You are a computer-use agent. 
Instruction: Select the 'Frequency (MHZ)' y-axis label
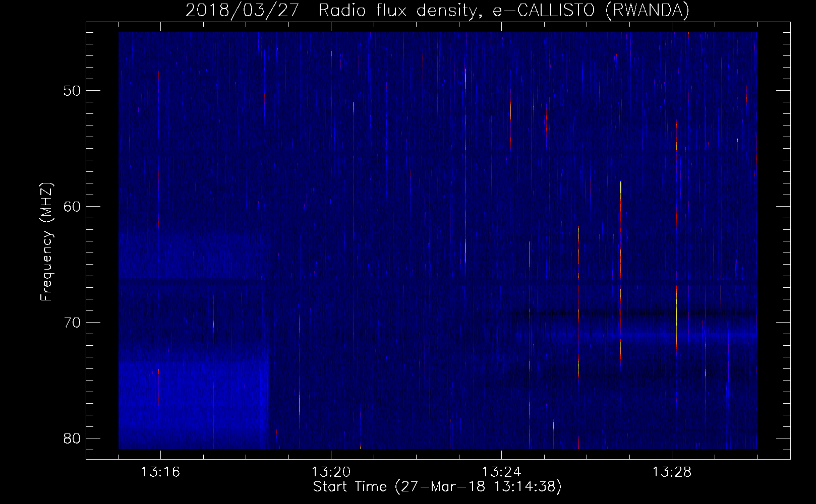tap(46, 242)
